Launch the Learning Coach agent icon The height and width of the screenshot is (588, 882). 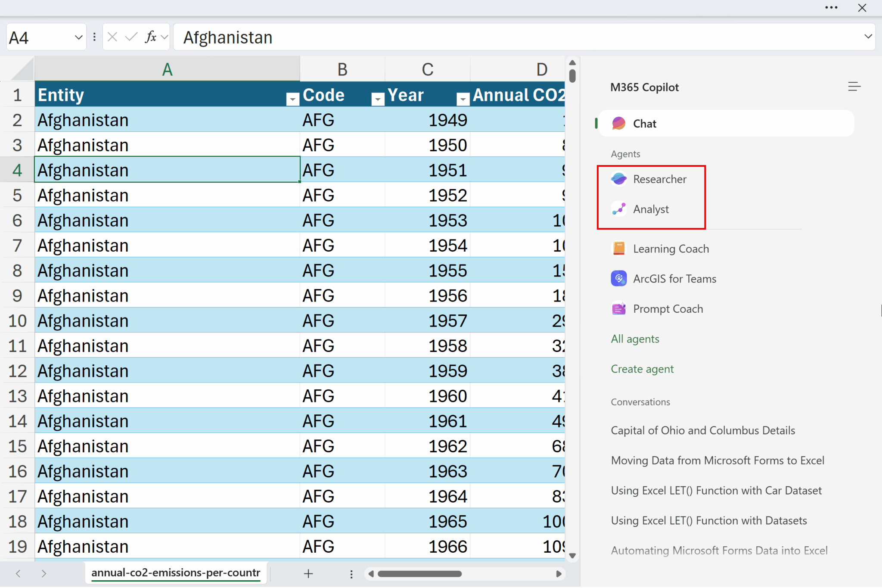619,249
